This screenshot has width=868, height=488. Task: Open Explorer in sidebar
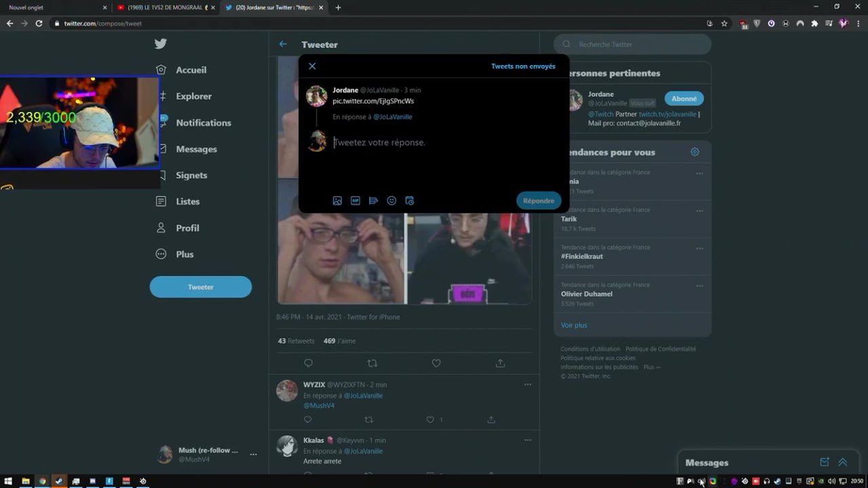coord(184,96)
